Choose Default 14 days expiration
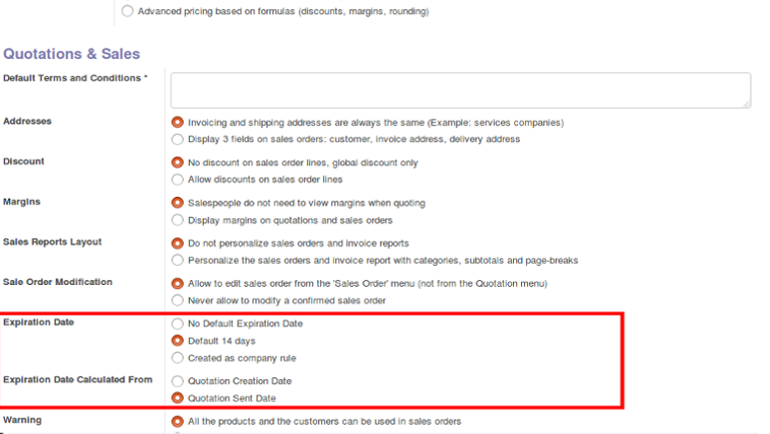Image resolution: width=770 pixels, height=434 pixels. tap(177, 341)
